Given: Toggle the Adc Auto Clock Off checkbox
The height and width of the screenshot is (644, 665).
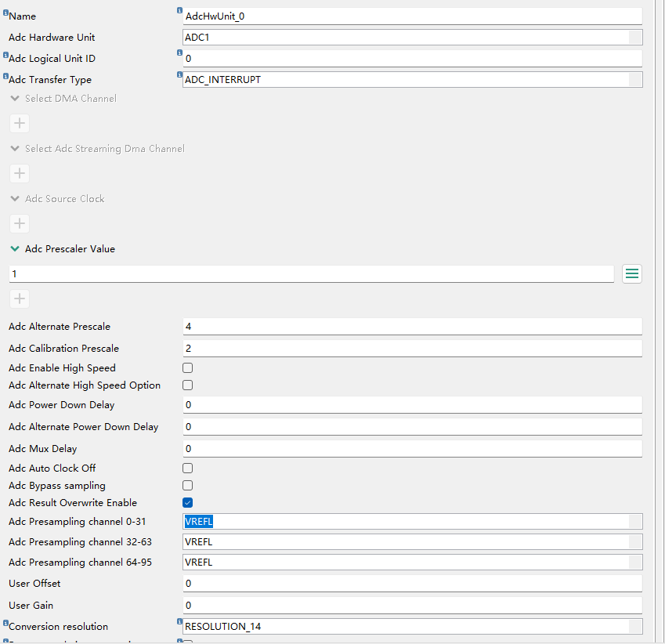Looking at the screenshot, I should click(x=187, y=469).
